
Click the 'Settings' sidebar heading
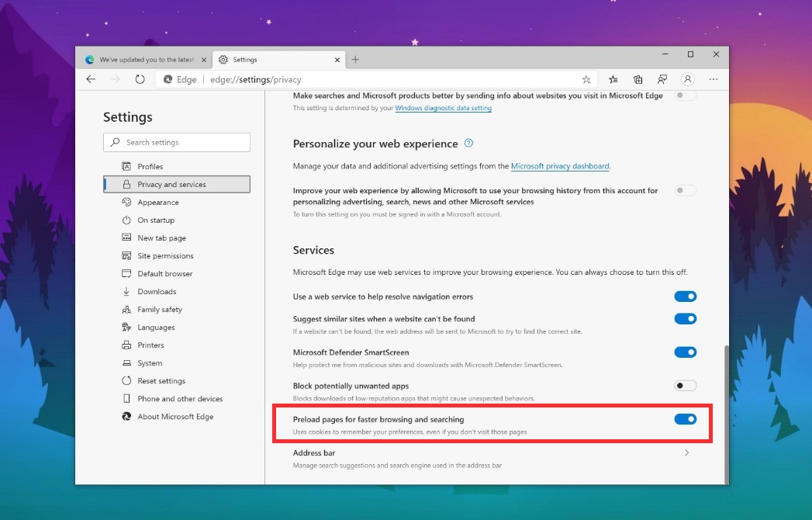[x=127, y=117]
